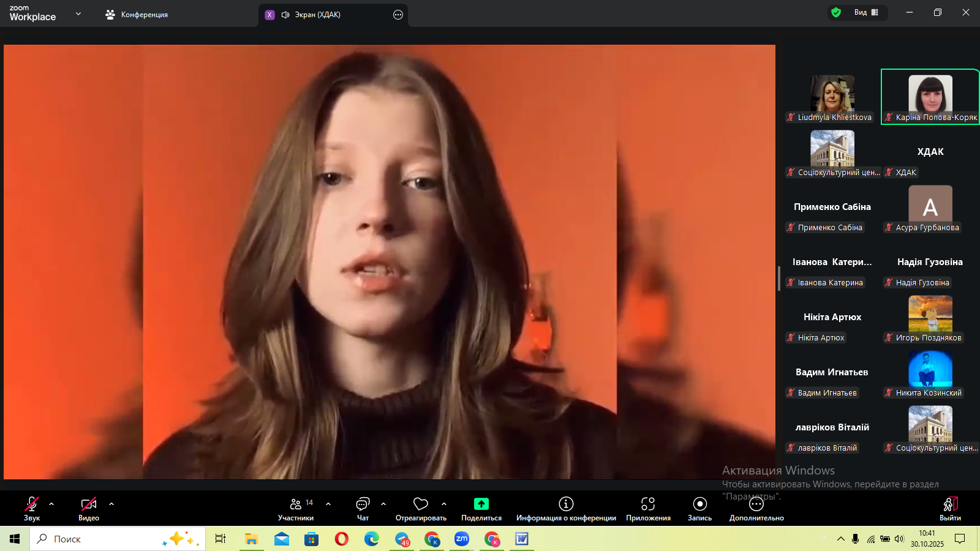The image size is (980, 551).
Task: Expand audio options arrow next to Звук
Action: 51,504
